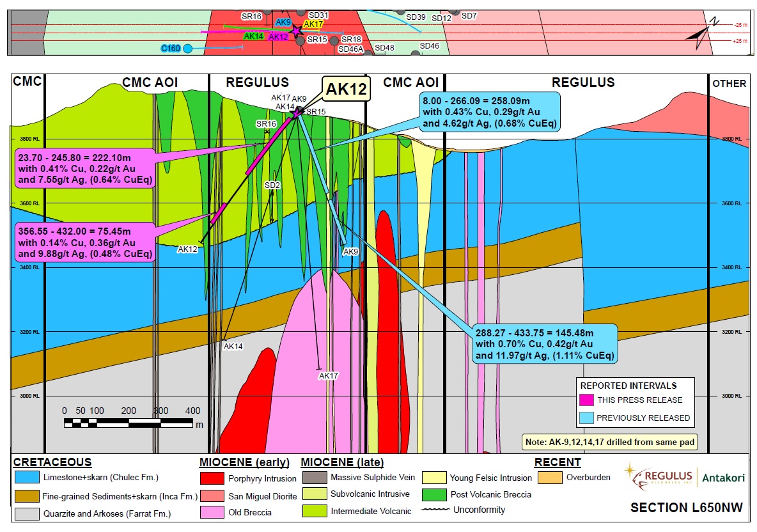The height and width of the screenshot is (532, 757).
Task: Click the C160 text label
Action: point(171,48)
